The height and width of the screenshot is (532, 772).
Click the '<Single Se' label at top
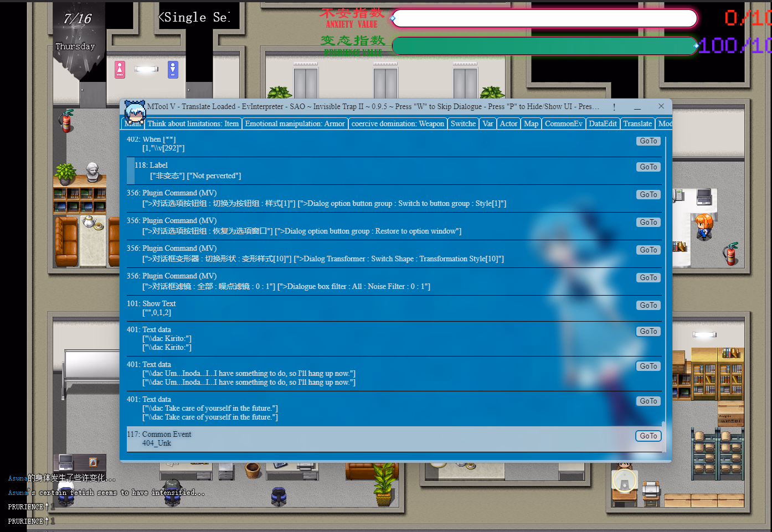tap(194, 18)
